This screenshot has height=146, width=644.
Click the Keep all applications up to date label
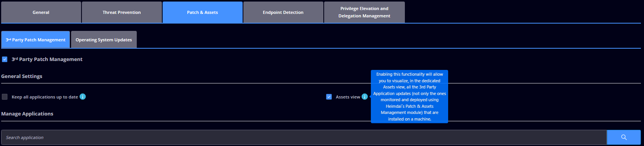pyautogui.click(x=45, y=97)
